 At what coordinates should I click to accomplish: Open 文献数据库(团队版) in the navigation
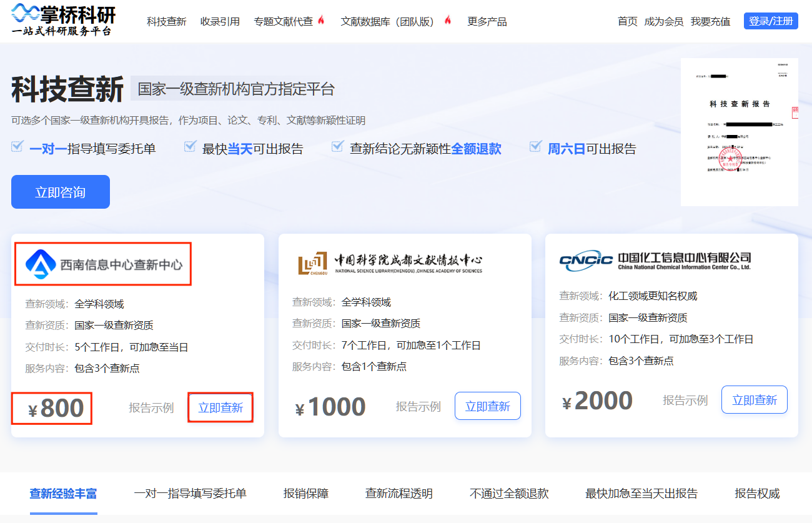(x=387, y=21)
